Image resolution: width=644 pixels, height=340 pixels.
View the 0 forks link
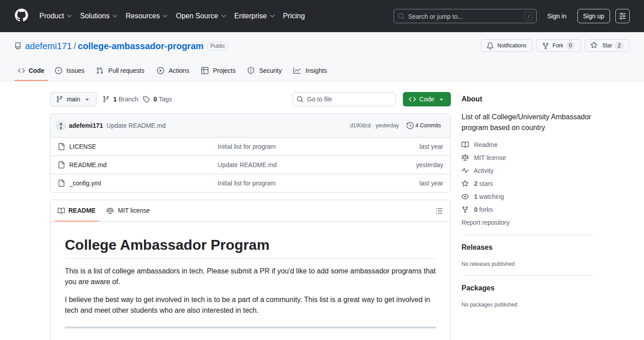pyautogui.click(x=477, y=210)
